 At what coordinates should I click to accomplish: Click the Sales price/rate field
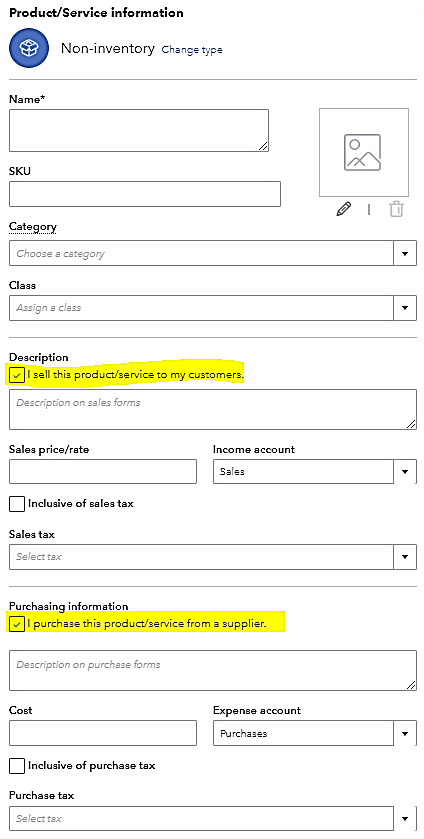[x=103, y=471]
